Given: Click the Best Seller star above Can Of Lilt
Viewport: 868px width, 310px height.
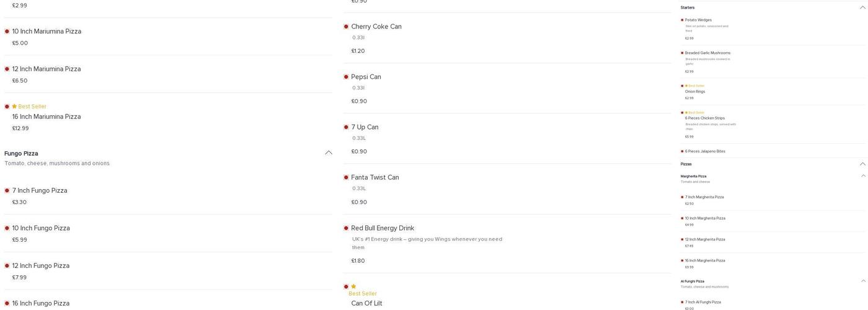Looking at the screenshot, I should (x=353, y=286).
